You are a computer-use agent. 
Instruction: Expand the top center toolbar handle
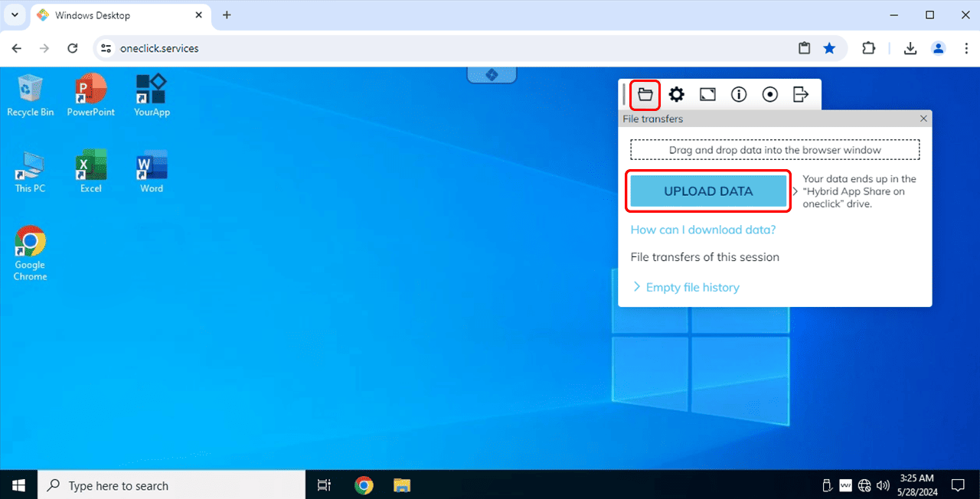492,74
